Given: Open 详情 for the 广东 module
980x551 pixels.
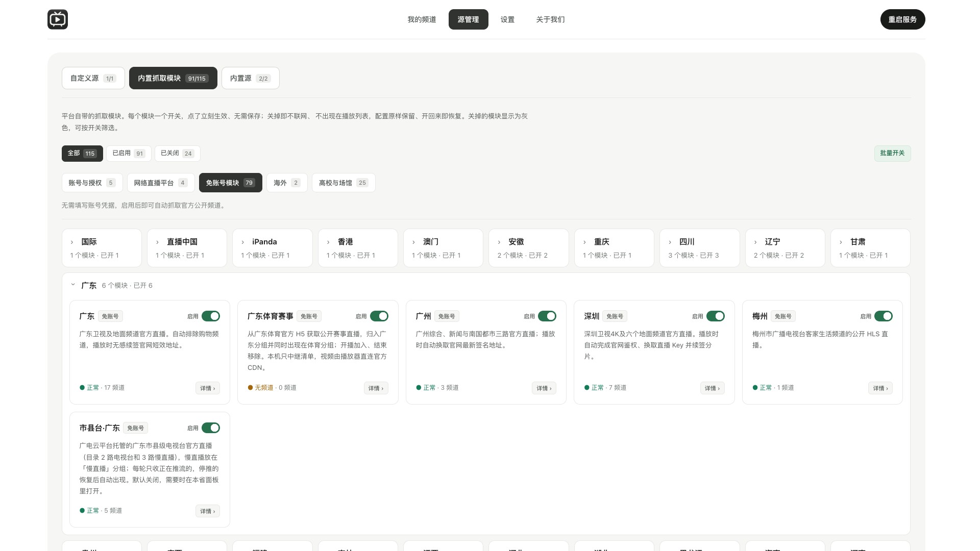Looking at the screenshot, I should (x=208, y=388).
